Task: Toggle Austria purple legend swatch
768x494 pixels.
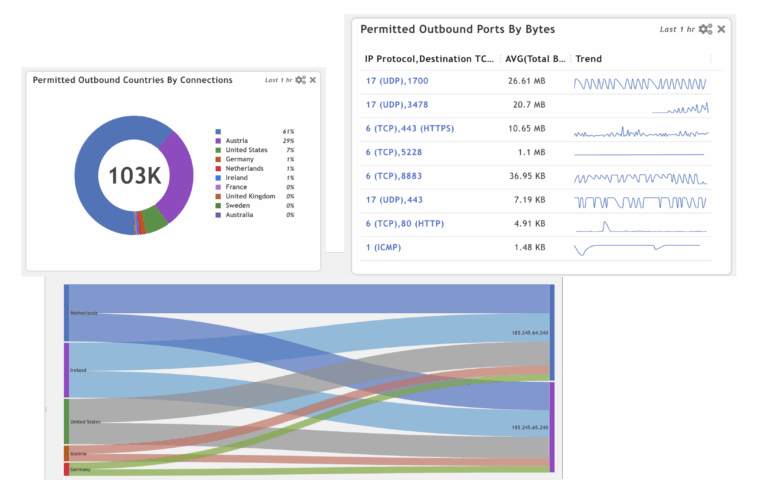Action: coord(218,141)
